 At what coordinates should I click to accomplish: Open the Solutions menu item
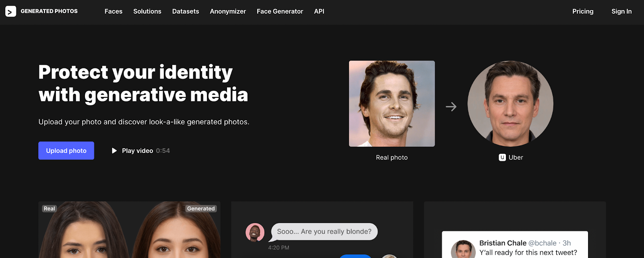point(147,11)
